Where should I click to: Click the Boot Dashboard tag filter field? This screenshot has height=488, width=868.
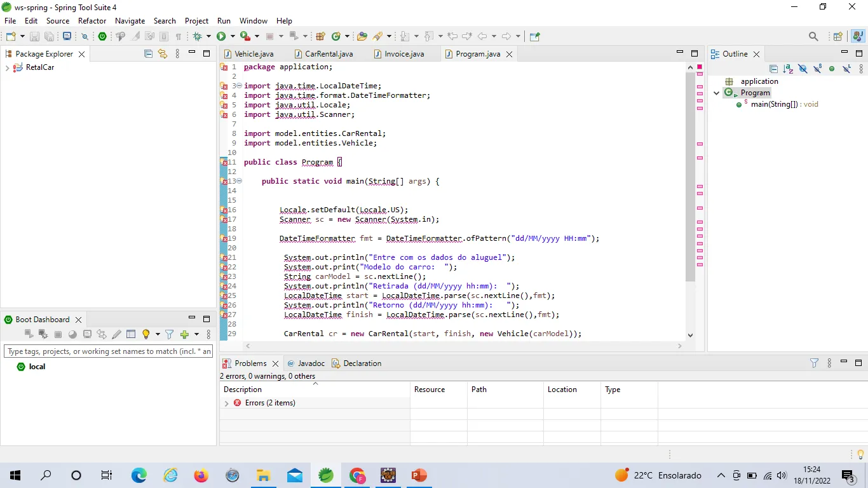pos(109,351)
